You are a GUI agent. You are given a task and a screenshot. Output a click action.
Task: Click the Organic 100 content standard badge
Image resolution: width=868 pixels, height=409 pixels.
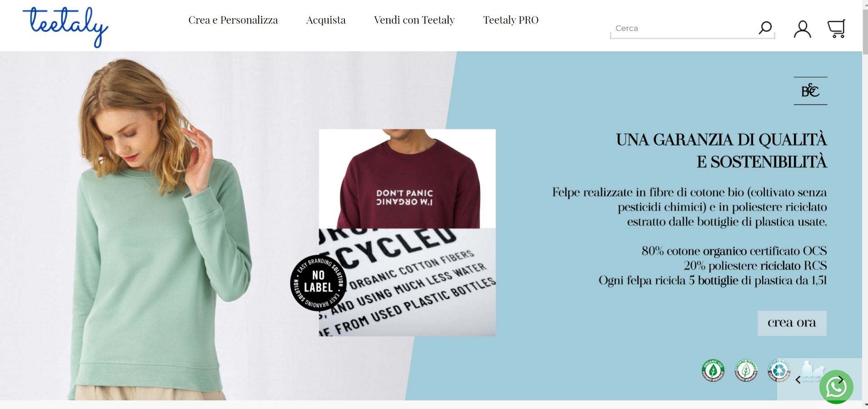pos(713,370)
